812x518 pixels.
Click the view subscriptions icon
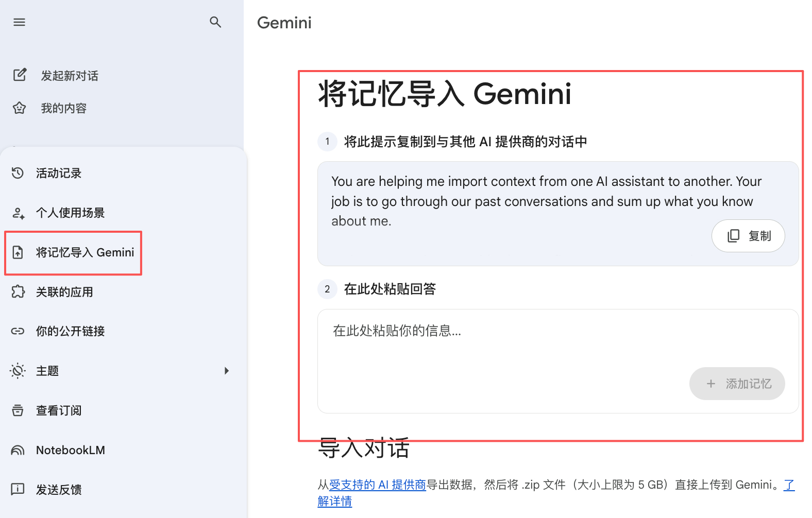click(x=18, y=410)
